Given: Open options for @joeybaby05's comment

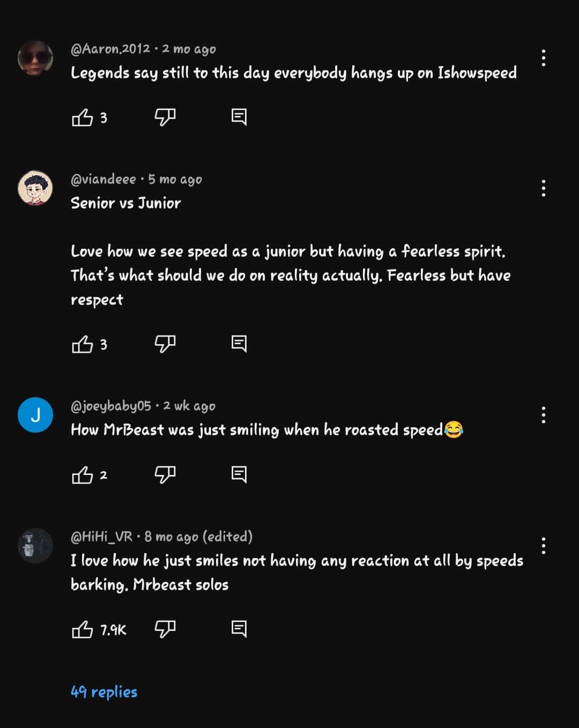Looking at the screenshot, I should [x=544, y=414].
